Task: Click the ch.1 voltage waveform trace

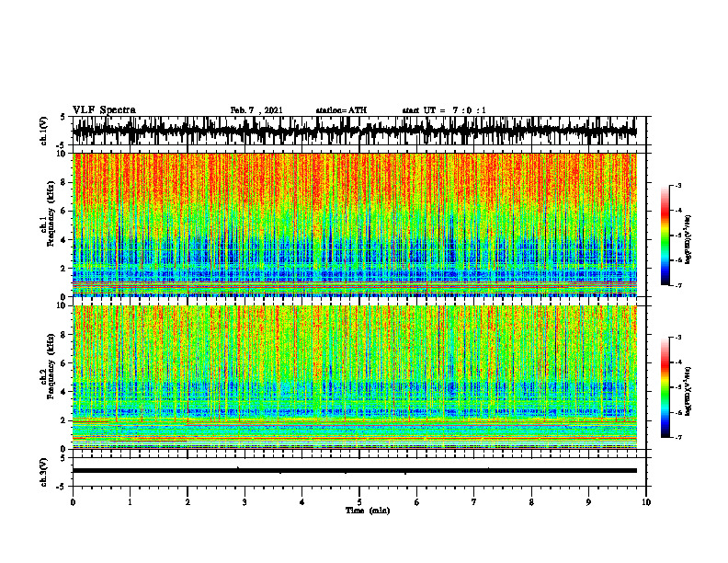Action: pyautogui.click(x=354, y=131)
